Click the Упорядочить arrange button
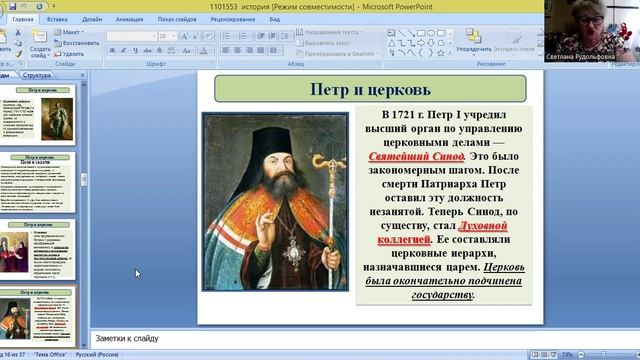This screenshot has width=640, height=360. pos(473,41)
